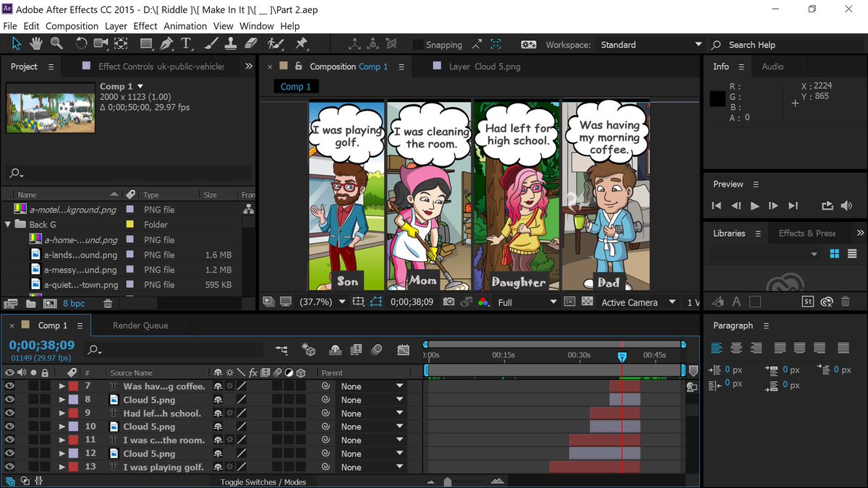Play the preview
The height and width of the screenshot is (488, 868).
coord(754,206)
